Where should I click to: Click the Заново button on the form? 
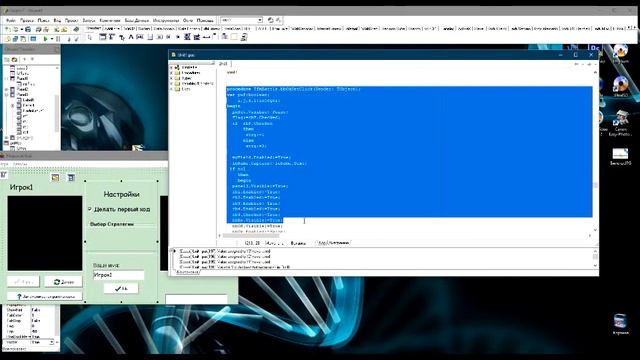pos(63,282)
